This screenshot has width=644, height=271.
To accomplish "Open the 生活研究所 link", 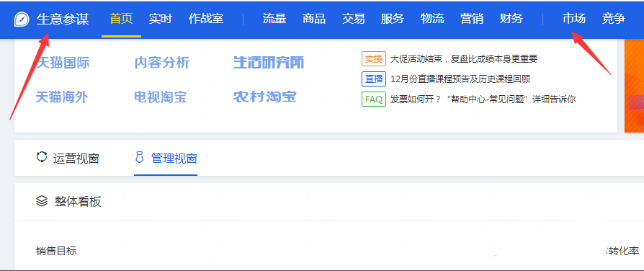I will pyautogui.click(x=269, y=63).
